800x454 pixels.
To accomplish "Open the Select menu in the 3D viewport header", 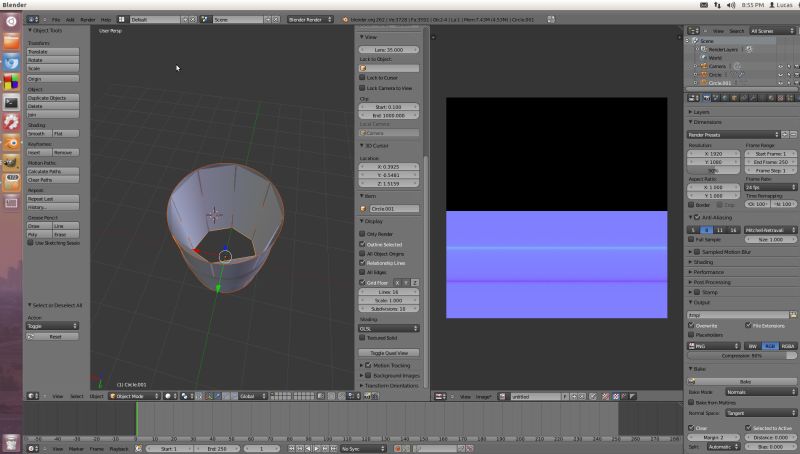I will pyautogui.click(x=77, y=396).
